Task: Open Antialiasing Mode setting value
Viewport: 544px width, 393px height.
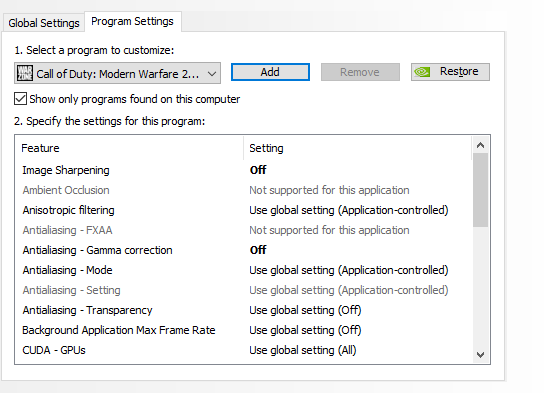Action: point(349,270)
